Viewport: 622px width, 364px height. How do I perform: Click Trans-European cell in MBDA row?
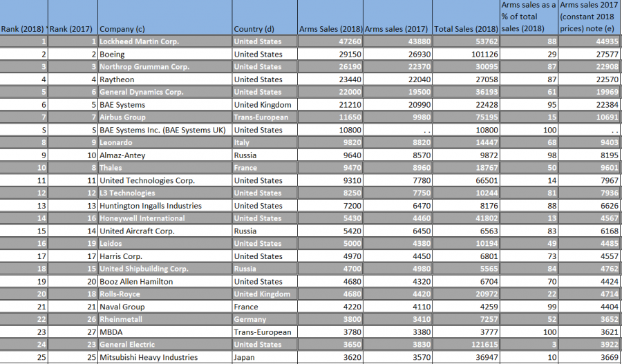pos(265,332)
